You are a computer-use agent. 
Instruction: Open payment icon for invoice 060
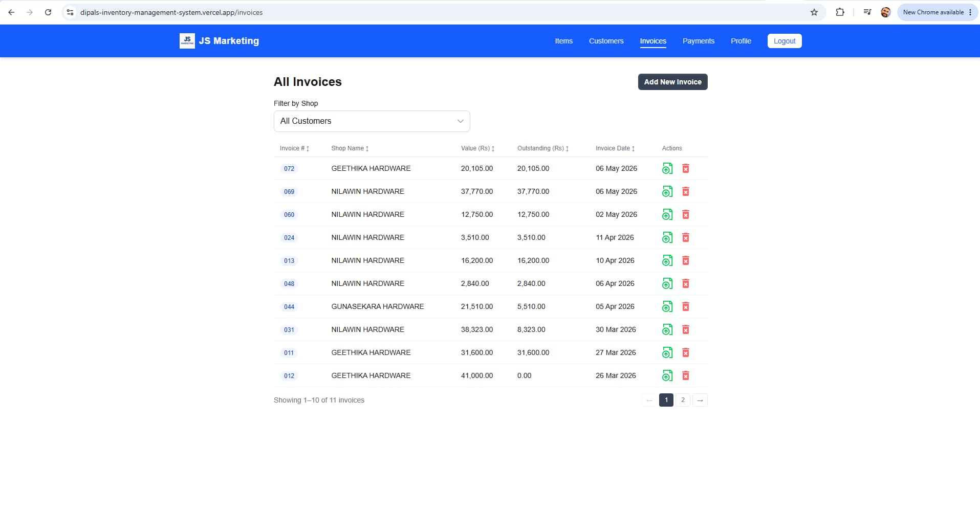[x=667, y=214]
